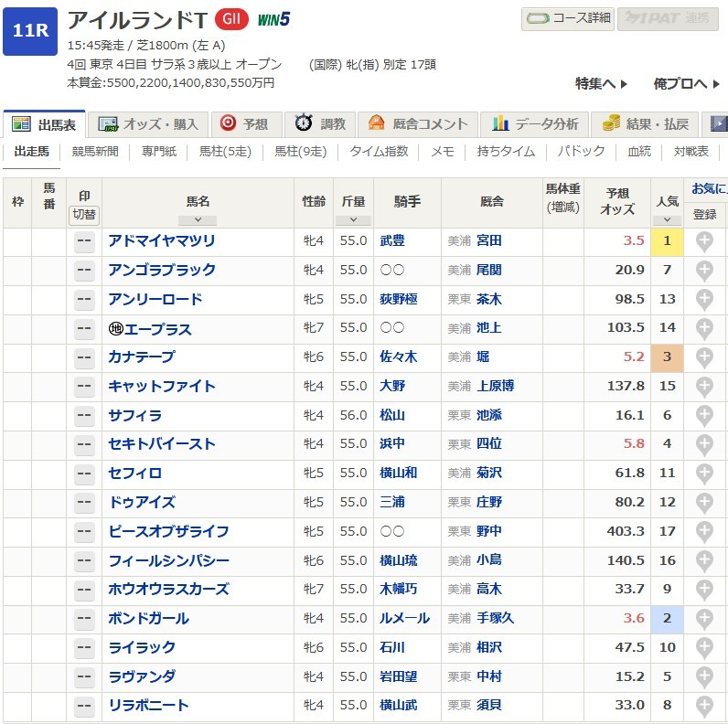Screen dimensions: 728x724
Task: Open the コース詳細 button
Action: pyautogui.click(x=568, y=17)
